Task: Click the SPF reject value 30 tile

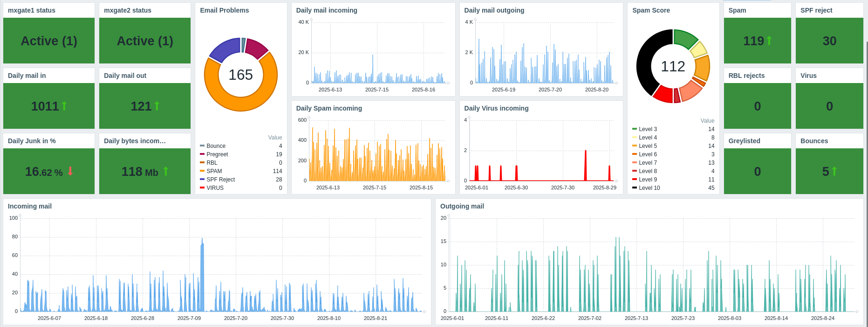Action: pyautogui.click(x=829, y=41)
